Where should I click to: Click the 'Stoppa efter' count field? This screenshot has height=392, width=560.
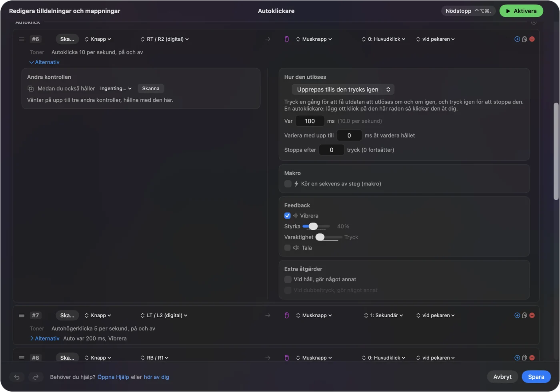tap(332, 150)
